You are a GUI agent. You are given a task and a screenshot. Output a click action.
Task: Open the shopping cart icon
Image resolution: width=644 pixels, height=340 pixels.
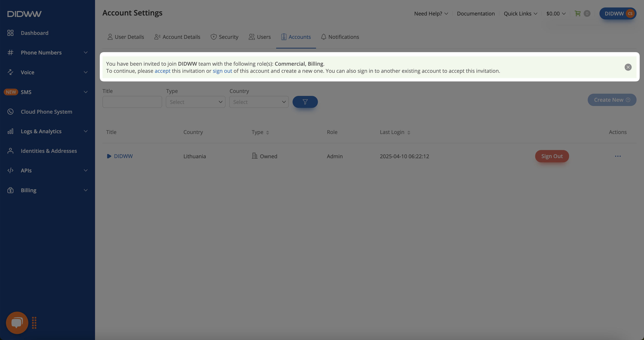(x=577, y=13)
